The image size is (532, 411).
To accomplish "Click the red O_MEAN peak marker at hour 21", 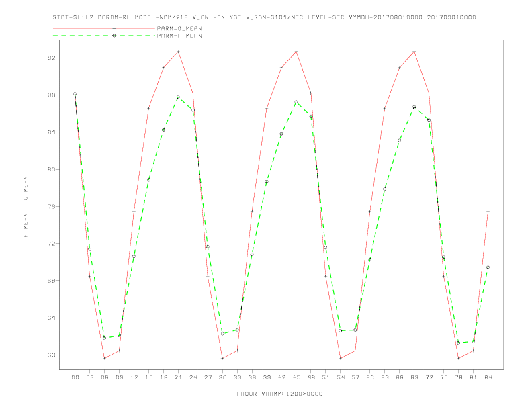I will (x=178, y=52).
